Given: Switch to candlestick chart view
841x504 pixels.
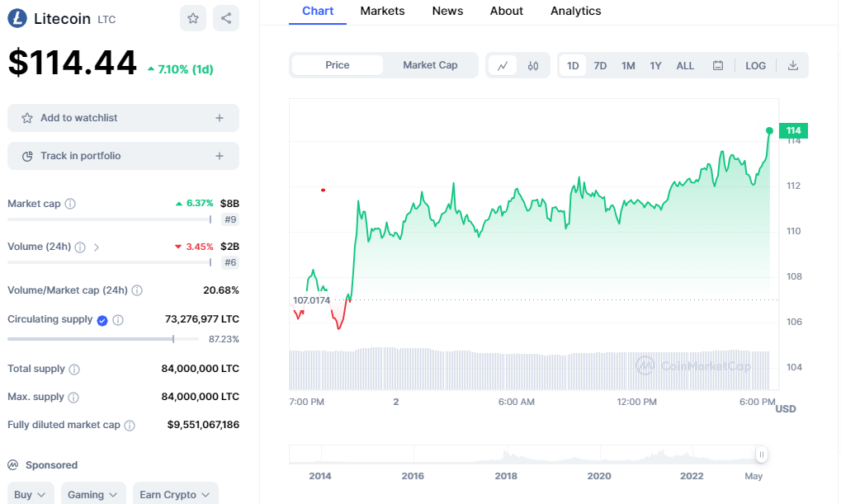Looking at the screenshot, I should pyautogui.click(x=533, y=65).
